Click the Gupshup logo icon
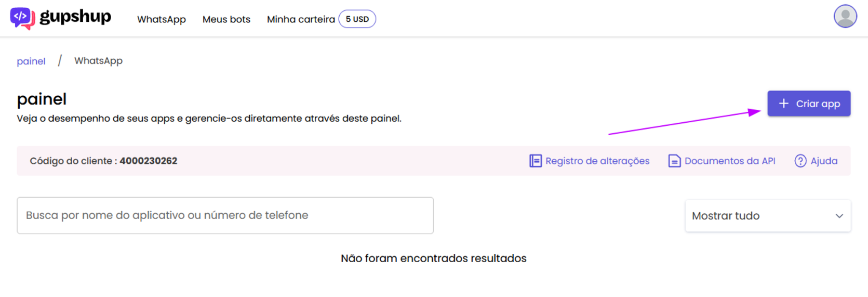 (x=22, y=18)
